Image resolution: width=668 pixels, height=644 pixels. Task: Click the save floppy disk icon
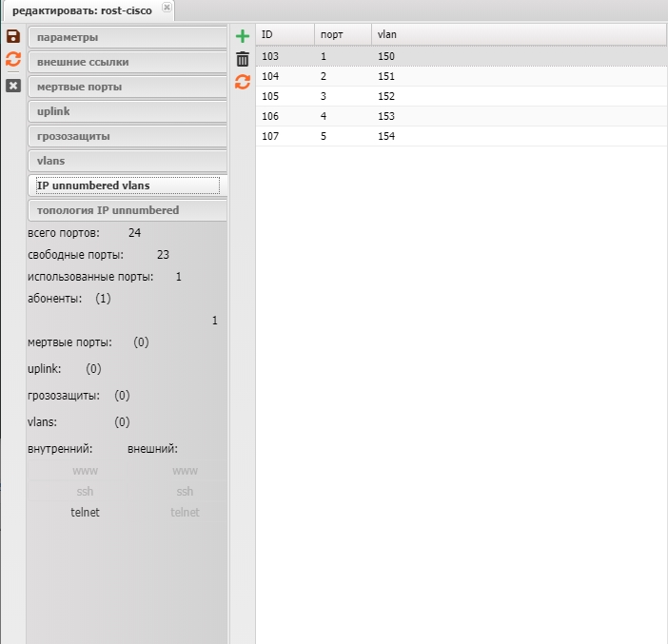coord(13,36)
